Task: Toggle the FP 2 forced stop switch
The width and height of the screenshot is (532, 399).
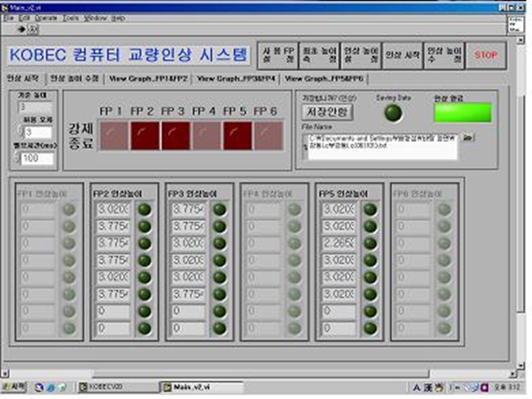Action: point(143,134)
